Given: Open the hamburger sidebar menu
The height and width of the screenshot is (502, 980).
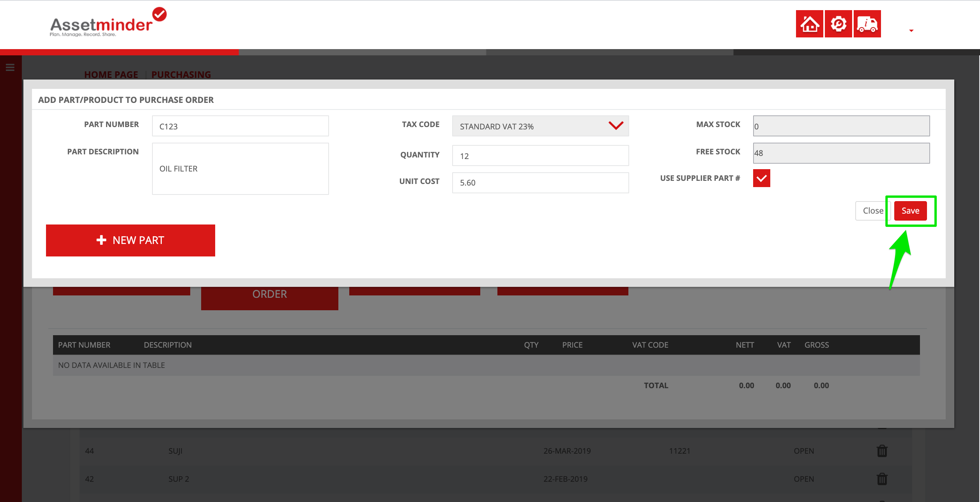Looking at the screenshot, I should 10,67.
